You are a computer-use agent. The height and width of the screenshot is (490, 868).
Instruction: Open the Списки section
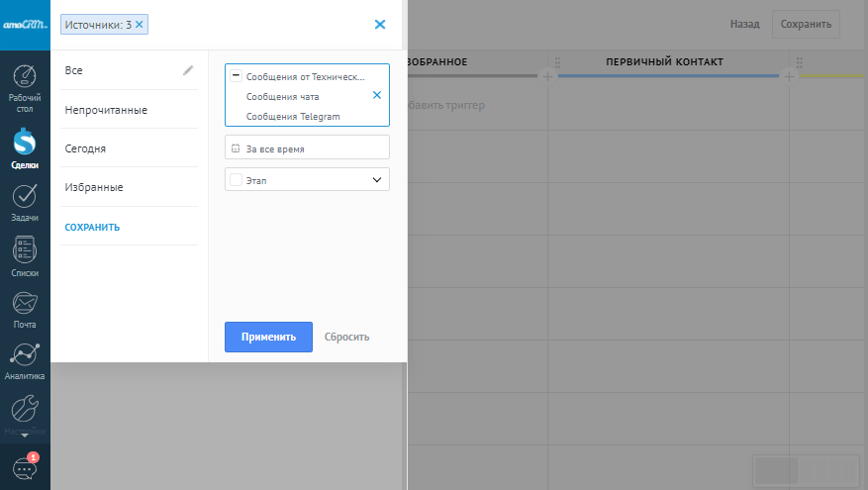(x=25, y=255)
